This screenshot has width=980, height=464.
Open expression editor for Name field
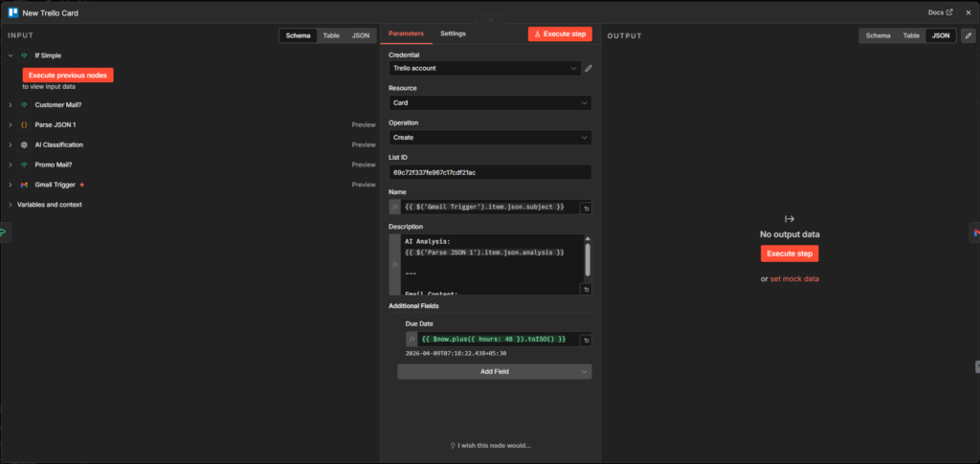tap(586, 209)
